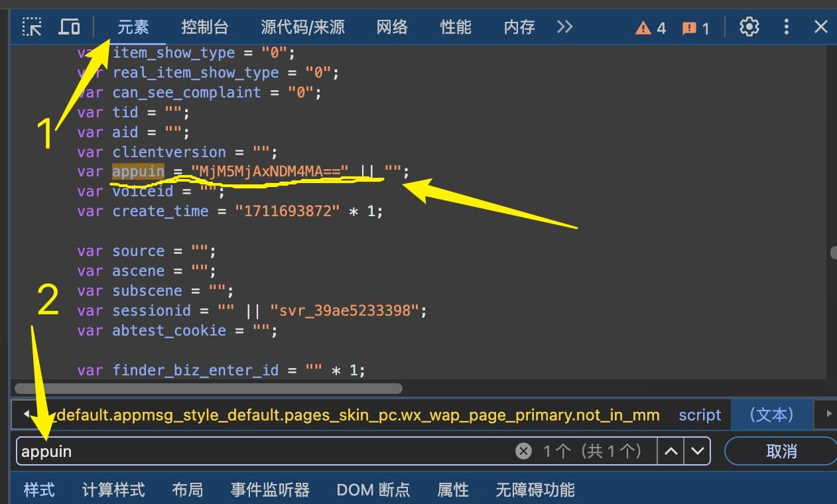This screenshot has height=504, width=837.
Task: Click the create_time value "1711693872"
Action: coord(289,212)
